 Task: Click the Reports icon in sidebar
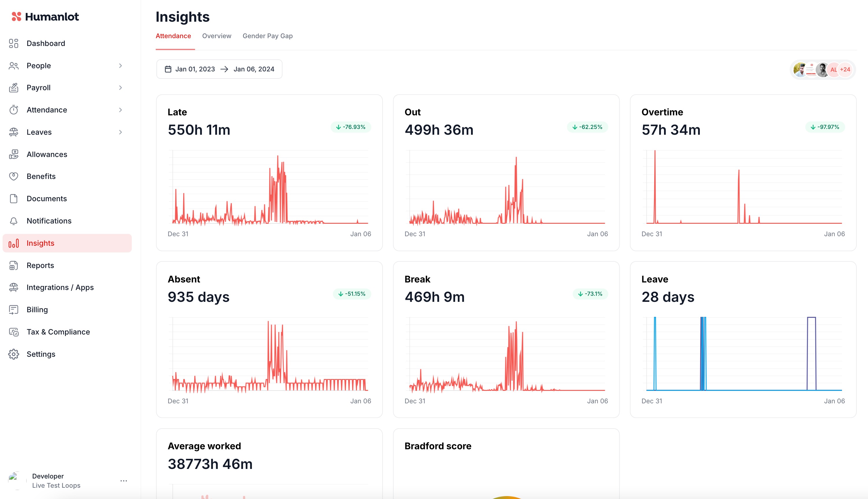tap(13, 265)
